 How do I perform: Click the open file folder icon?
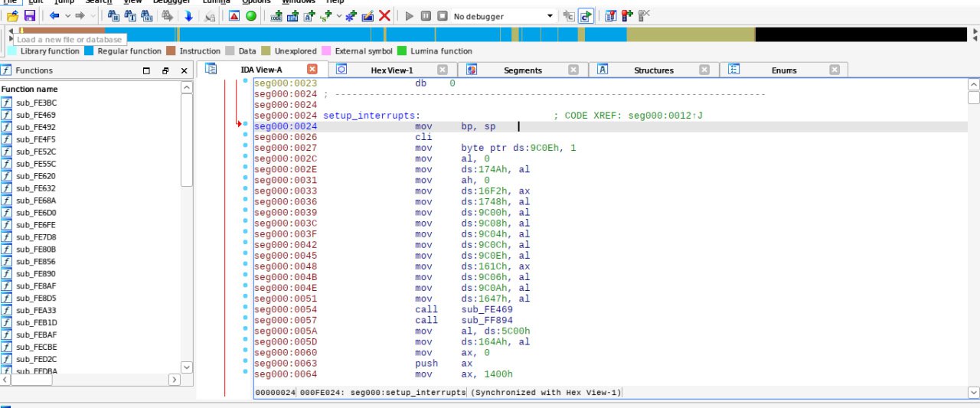(13, 15)
